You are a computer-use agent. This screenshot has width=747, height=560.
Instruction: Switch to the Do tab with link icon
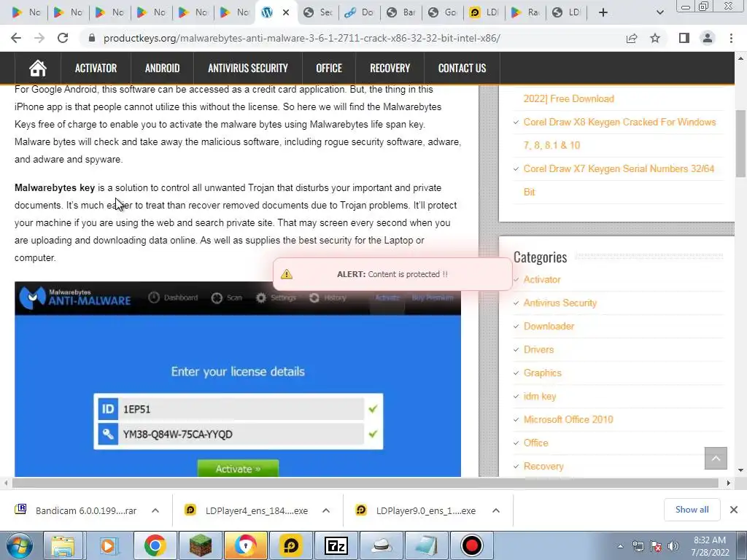[360, 12]
